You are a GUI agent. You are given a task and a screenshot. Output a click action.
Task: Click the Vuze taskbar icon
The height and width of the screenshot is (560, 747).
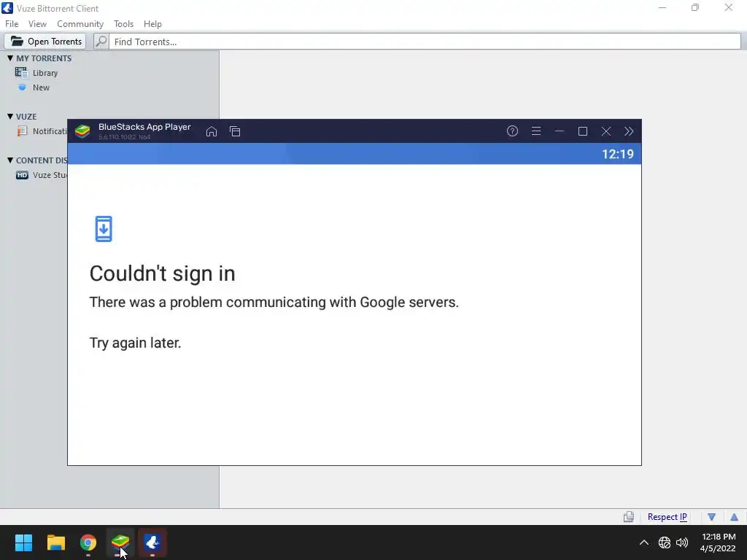click(152, 542)
